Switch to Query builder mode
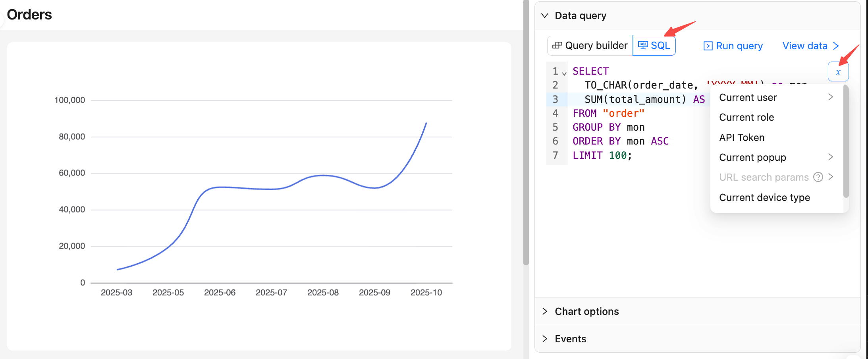The width and height of the screenshot is (868, 359). tap(590, 46)
